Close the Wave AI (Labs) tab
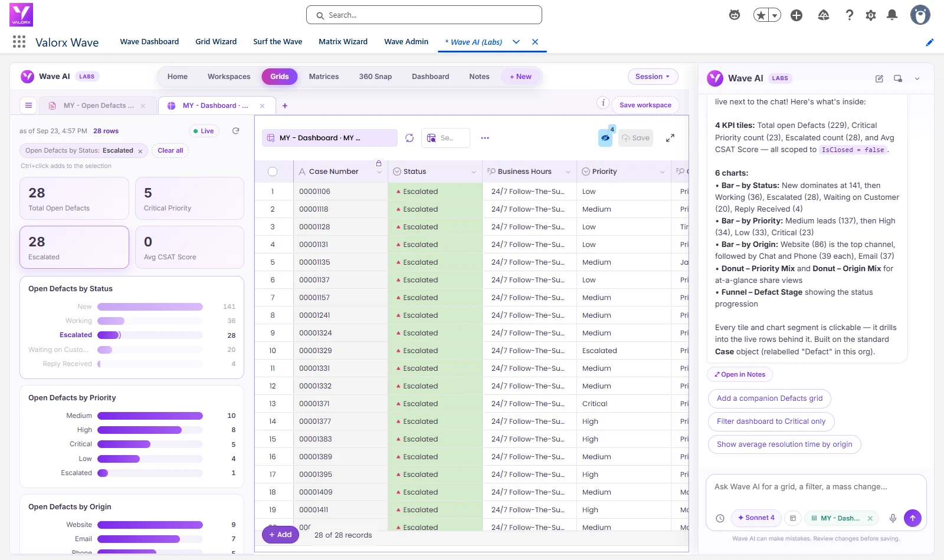The width and height of the screenshot is (944, 560). tap(535, 42)
